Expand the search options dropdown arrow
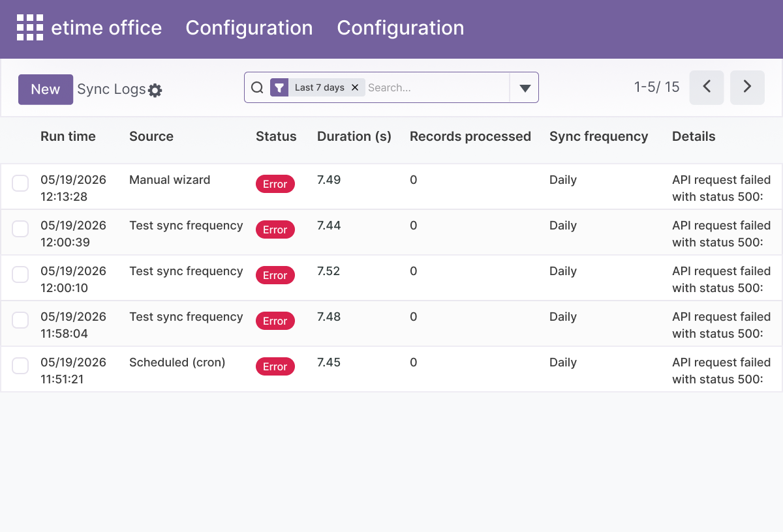The image size is (783, 532). [525, 88]
